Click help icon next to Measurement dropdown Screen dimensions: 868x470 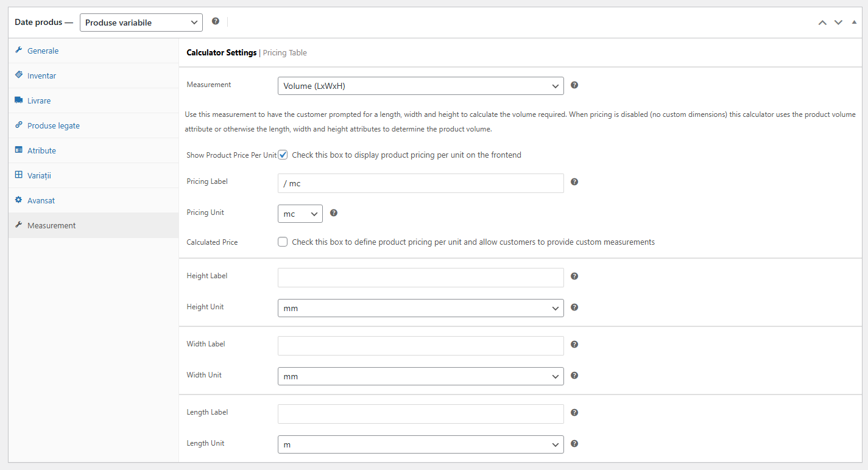click(x=574, y=85)
